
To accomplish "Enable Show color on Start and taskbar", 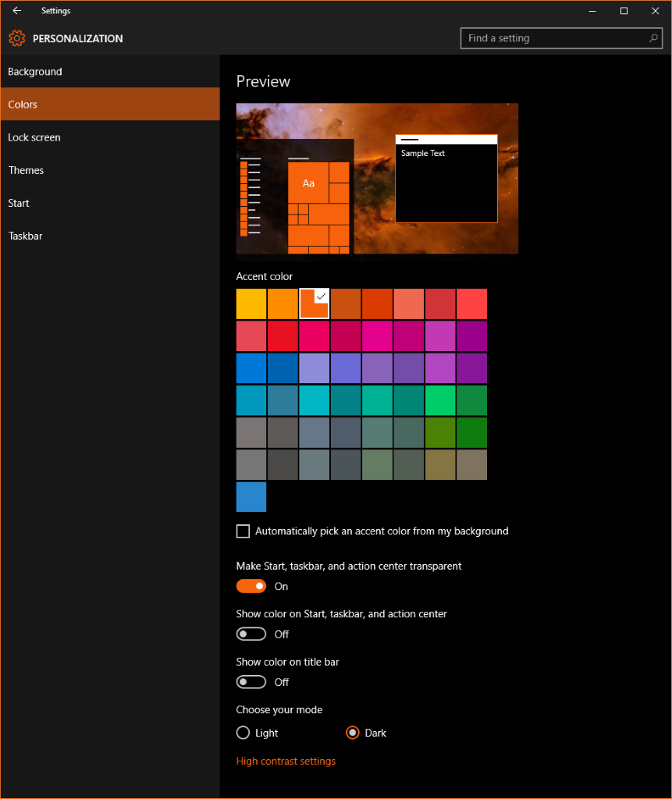I will pyautogui.click(x=251, y=634).
